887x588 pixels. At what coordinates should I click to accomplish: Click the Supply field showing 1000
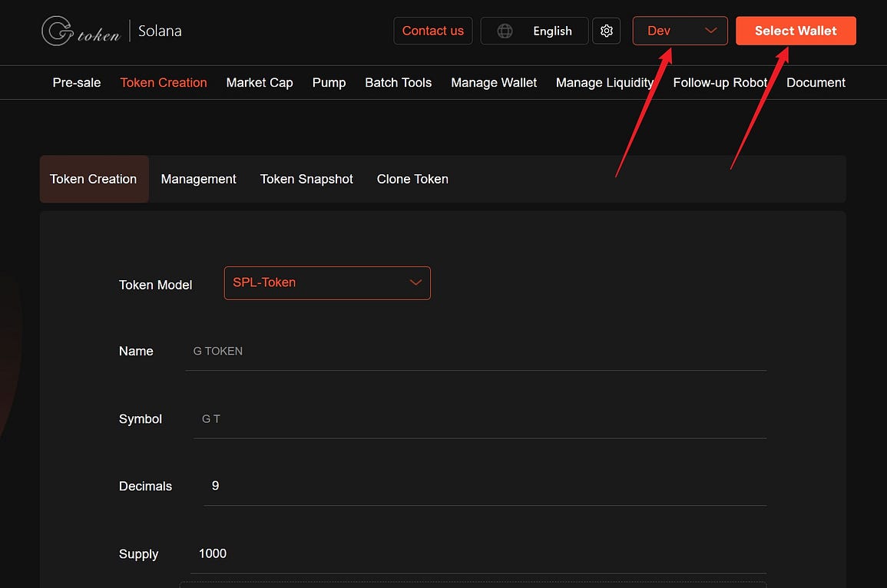476,553
